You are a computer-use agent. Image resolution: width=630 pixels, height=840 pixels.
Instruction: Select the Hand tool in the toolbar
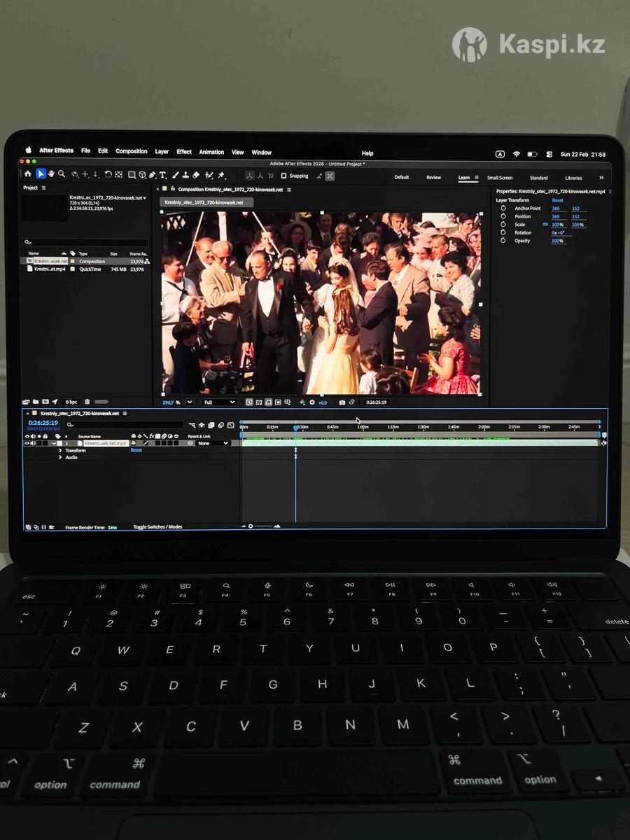[x=51, y=174]
